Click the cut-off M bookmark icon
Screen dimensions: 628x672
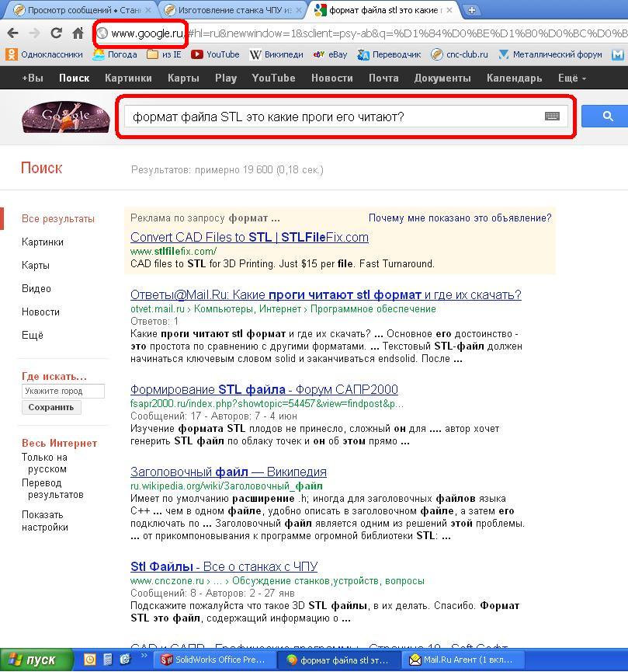coord(618,54)
